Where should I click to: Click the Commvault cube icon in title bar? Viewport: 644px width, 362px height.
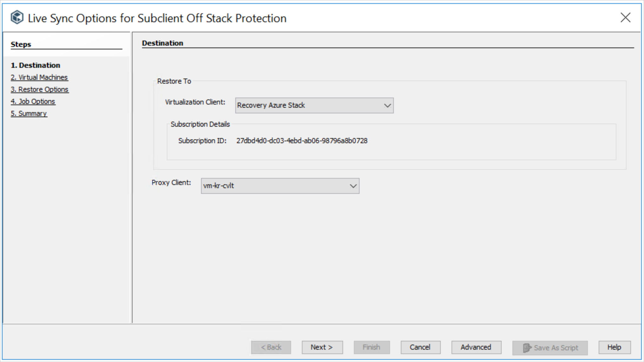coord(17,18)
